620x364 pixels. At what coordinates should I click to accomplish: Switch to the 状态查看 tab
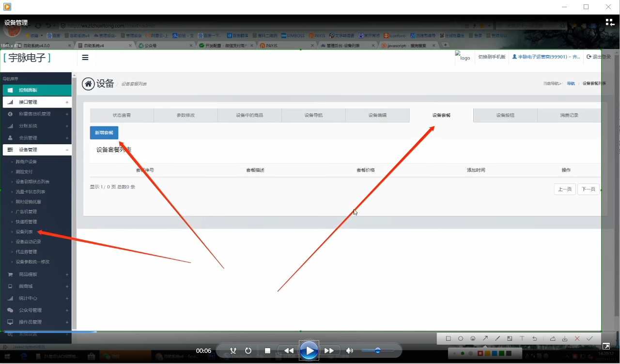click(x=122, y=115)
